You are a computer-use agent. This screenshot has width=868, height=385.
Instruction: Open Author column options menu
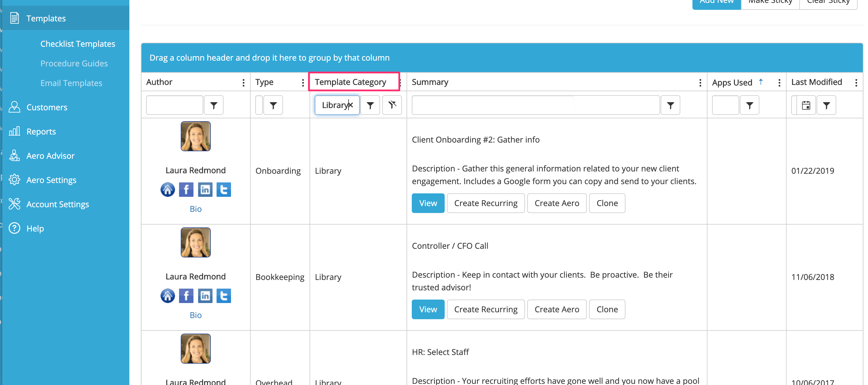coord(243,83)
